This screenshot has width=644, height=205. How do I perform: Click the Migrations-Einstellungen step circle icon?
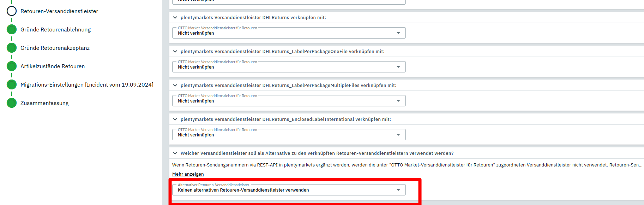click(12, 85)
